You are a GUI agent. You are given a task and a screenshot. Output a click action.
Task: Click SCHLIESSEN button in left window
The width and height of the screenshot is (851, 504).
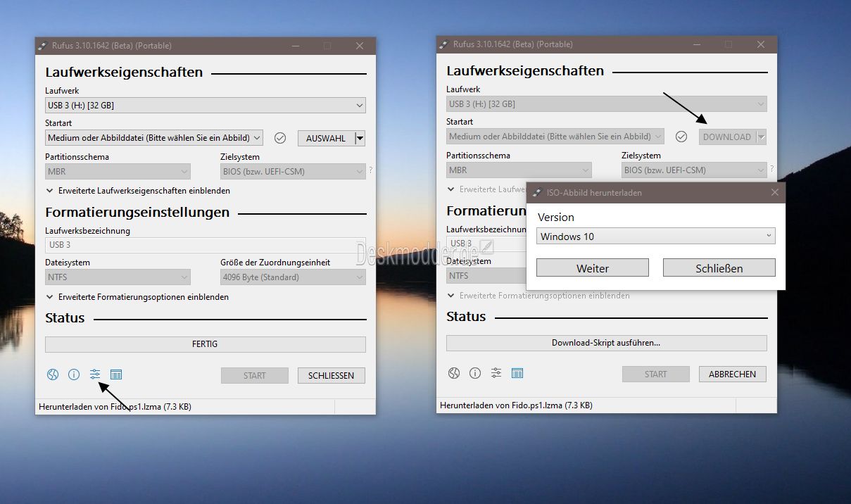(331, 375)
